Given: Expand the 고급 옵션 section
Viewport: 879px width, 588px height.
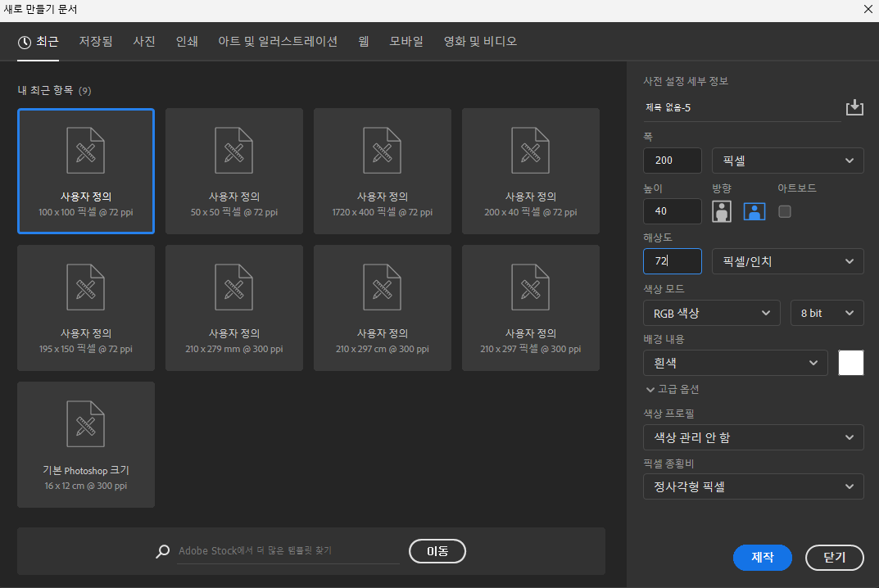Looking at the screenshot, I should point(678,389).
